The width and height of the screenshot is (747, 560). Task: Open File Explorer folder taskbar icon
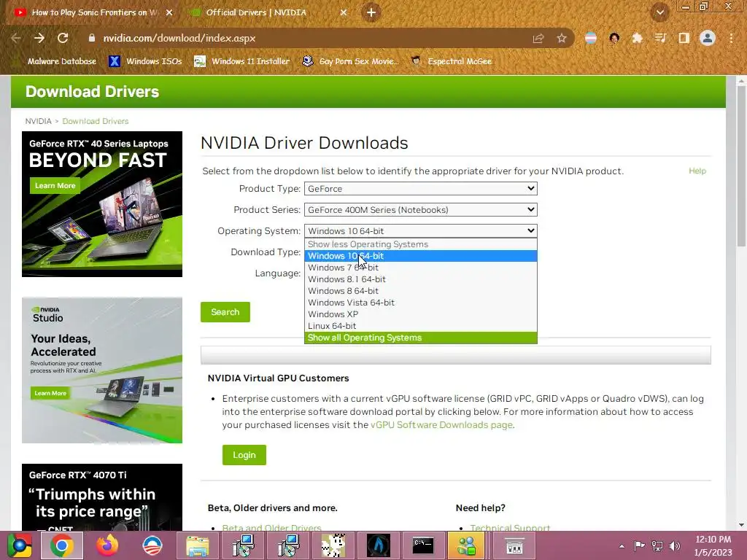pos(197,545)
